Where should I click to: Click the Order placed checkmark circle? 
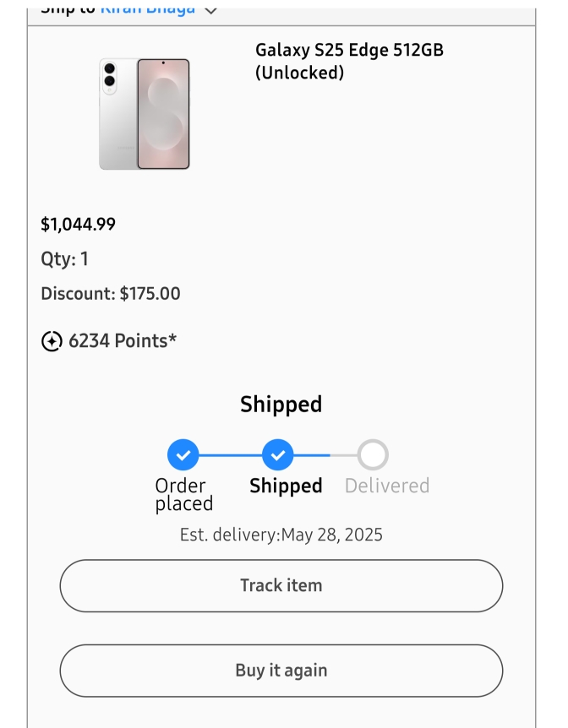[183, 455]
